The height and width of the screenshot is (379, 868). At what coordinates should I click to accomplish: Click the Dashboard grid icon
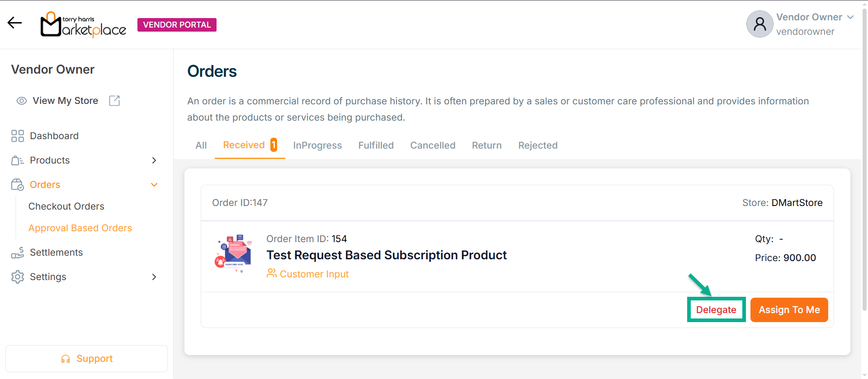coord(18,136)
